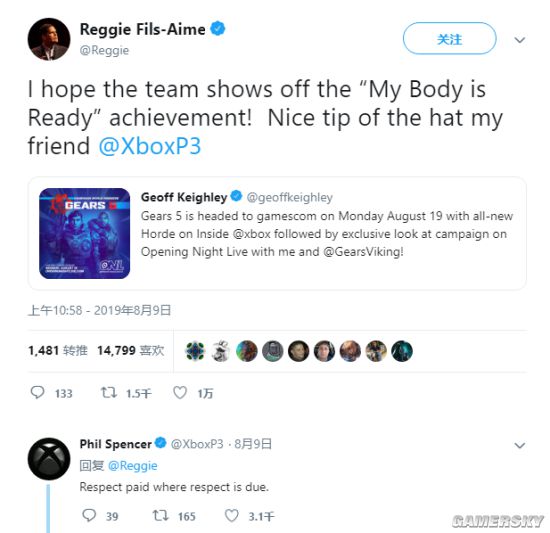The image size is (550, 533).
Task: Open the @XboxP3 mention in the tweet
Action: [x=150, y=146]
